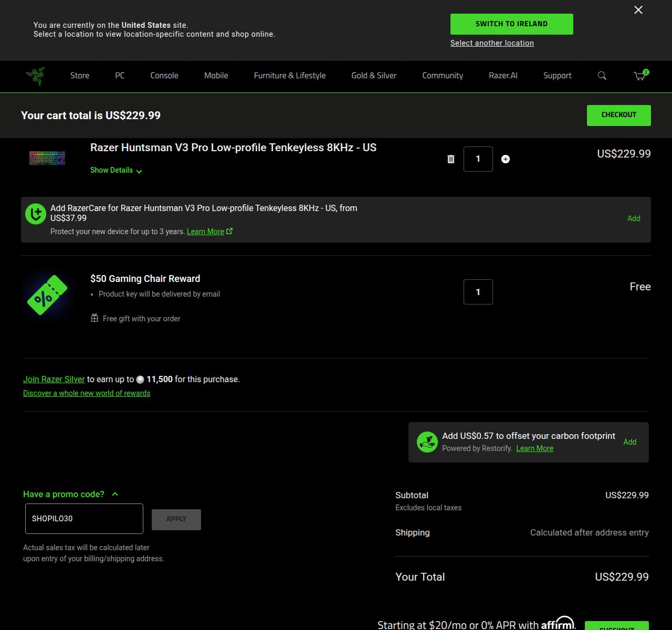Open the Furniture & Lifestyle menu

pos(290,76)
